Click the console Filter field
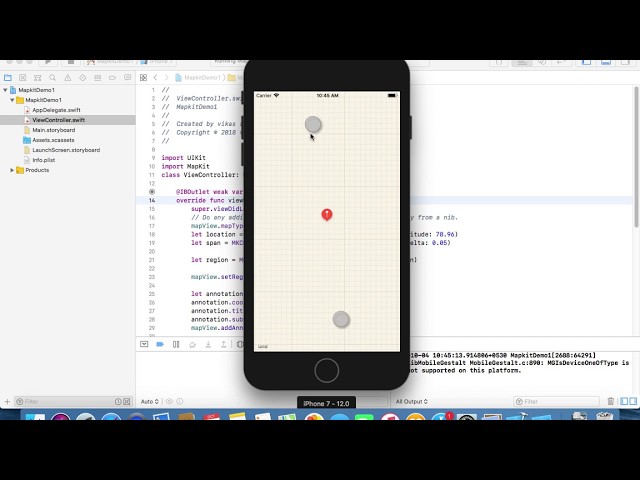 pyautogui.click(x=556, y=402)
